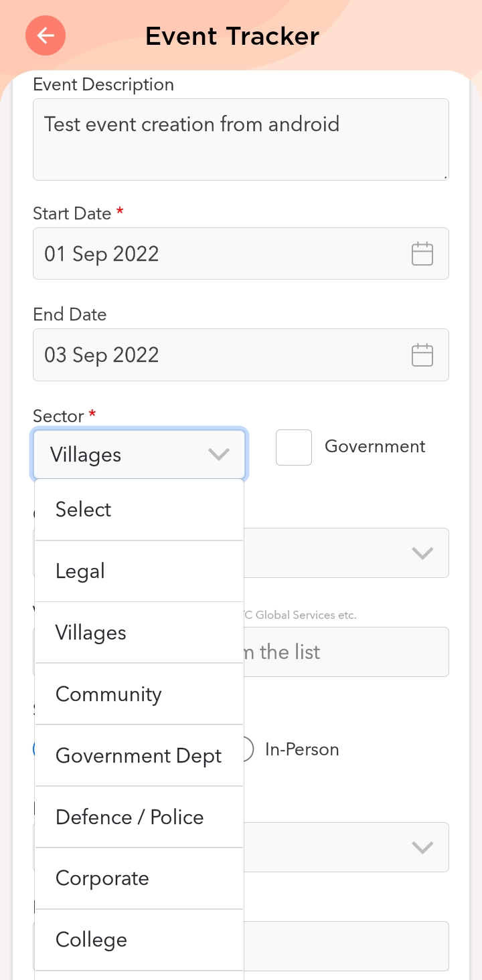Tap the back arrow button
Viewport: 482px width, 980px height.
click(x=46, y=35)
